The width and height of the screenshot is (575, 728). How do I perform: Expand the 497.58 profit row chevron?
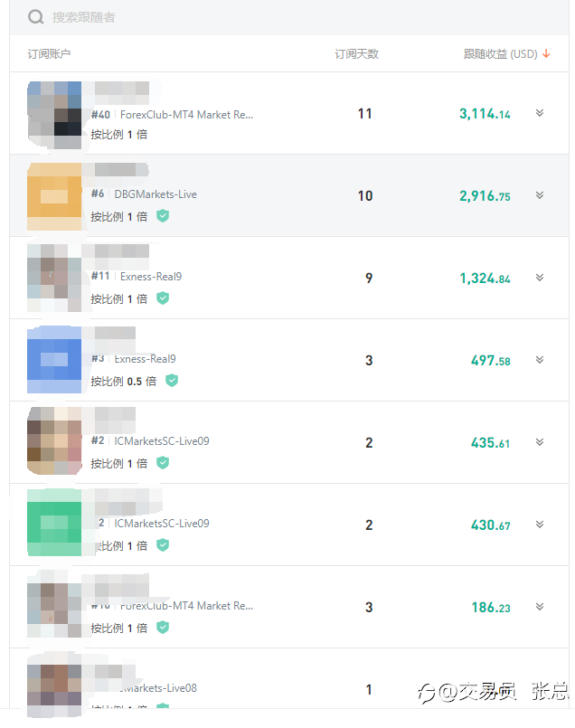[x=539, y=360]
